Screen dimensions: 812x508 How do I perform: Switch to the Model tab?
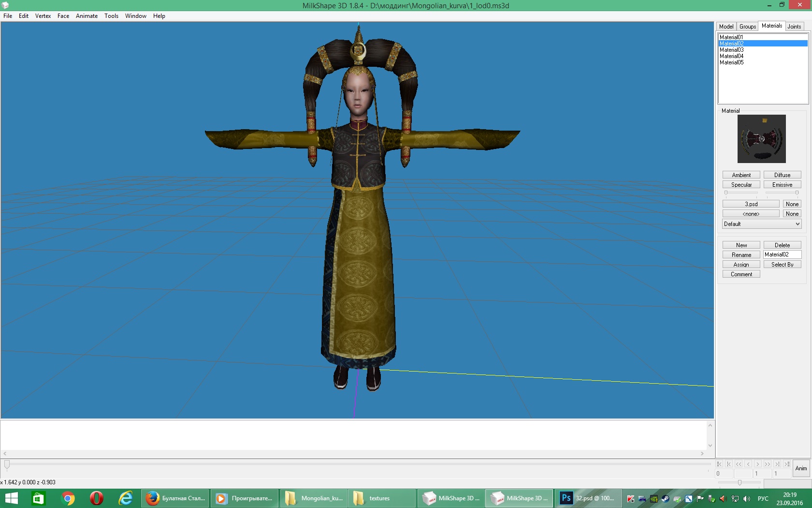tap(726, 27)
